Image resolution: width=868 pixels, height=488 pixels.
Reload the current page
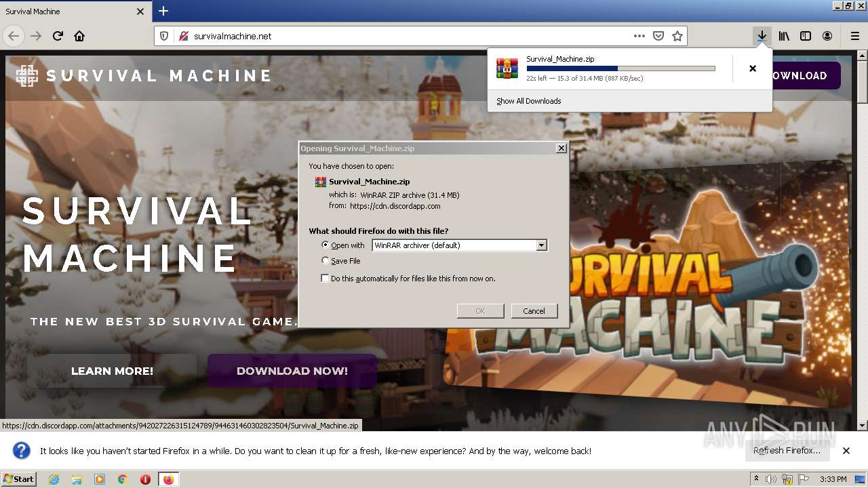point(58,36)
